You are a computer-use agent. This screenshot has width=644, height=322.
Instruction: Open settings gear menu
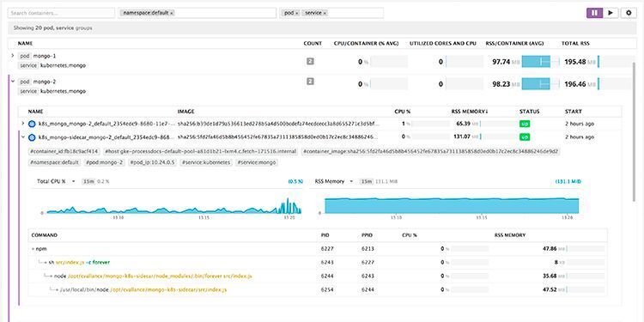pyautogui.click(x=629, y=13)
